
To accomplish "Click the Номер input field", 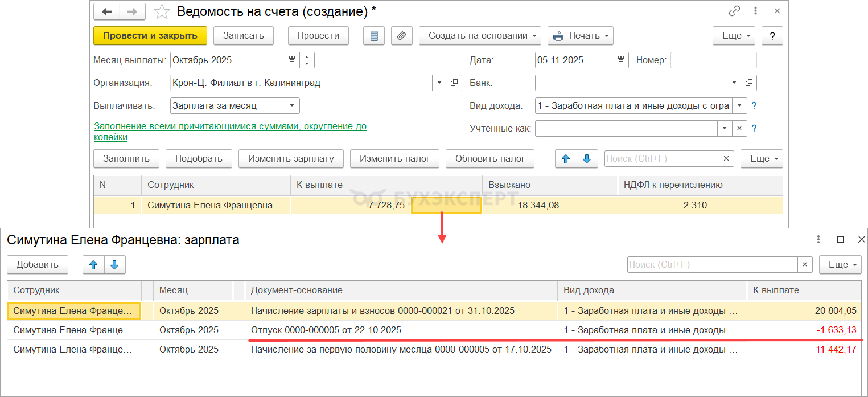I will [x=713, y=60].
